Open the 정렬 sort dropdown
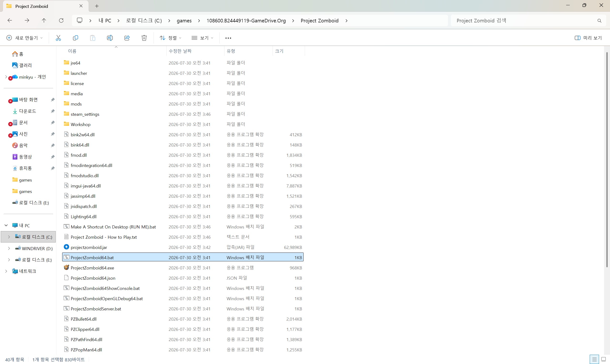The height and width of the screenshot is (364, 610). pyautogui.click(x=170, y=38)
